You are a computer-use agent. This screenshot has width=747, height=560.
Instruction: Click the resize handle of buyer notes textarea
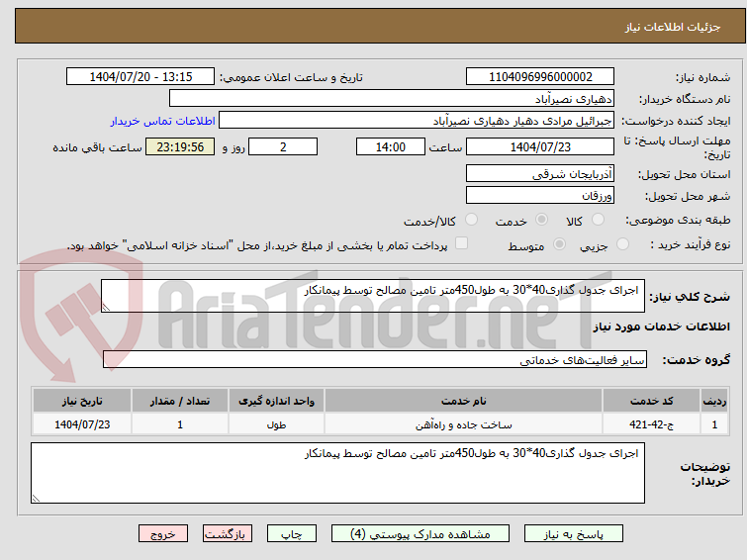tap(37, 498)
